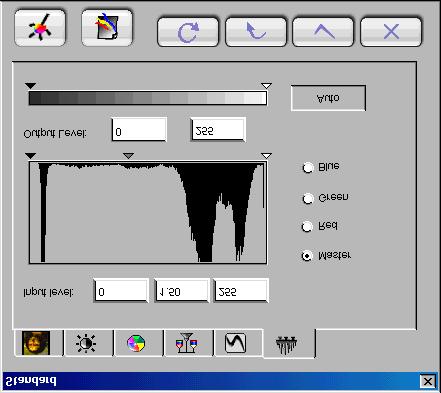Select the histogram levels tab
Viewport: 441px width, 393px height.
click(288, 344)
